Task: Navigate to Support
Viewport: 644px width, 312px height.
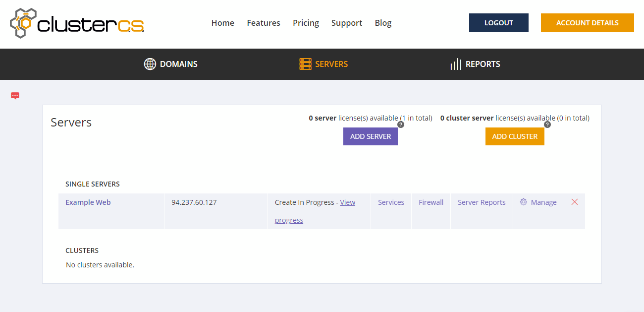Action: [347, 23]
